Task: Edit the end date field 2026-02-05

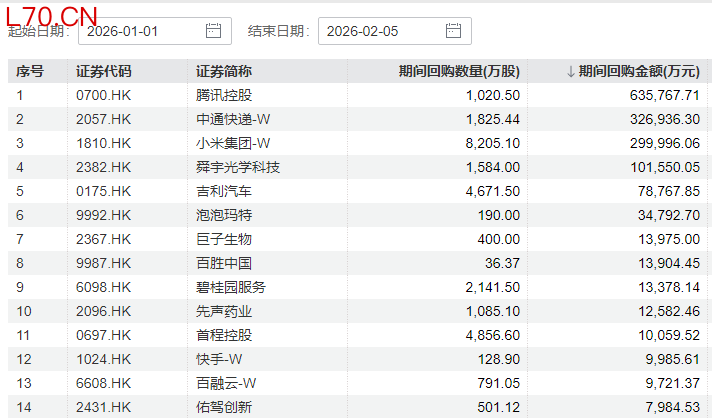Action: (x=395, y=31)
